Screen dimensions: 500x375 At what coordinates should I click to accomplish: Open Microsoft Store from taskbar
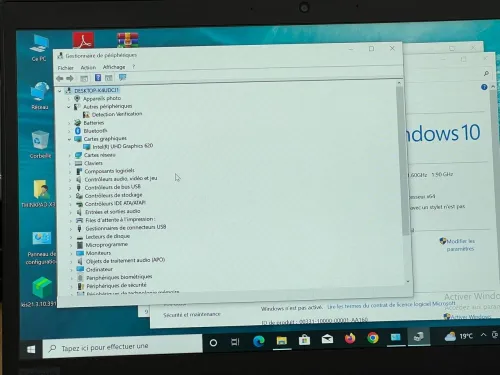304,340
